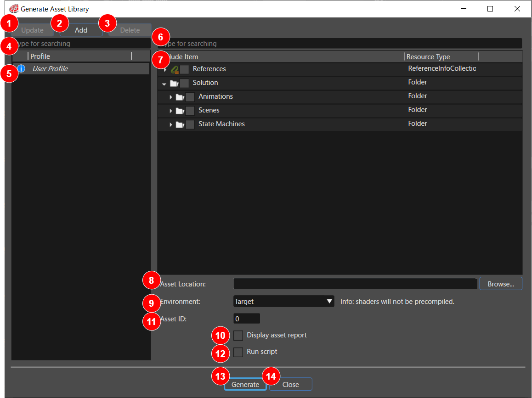The height and width of the screenshot is (398, 532).
Task: Click the info icon beside User Profile
Action: (x=22, y=68)
